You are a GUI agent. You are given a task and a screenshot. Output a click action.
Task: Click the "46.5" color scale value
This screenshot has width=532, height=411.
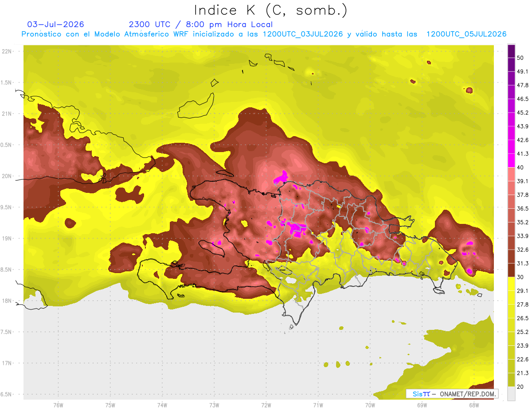coord(523,98)
